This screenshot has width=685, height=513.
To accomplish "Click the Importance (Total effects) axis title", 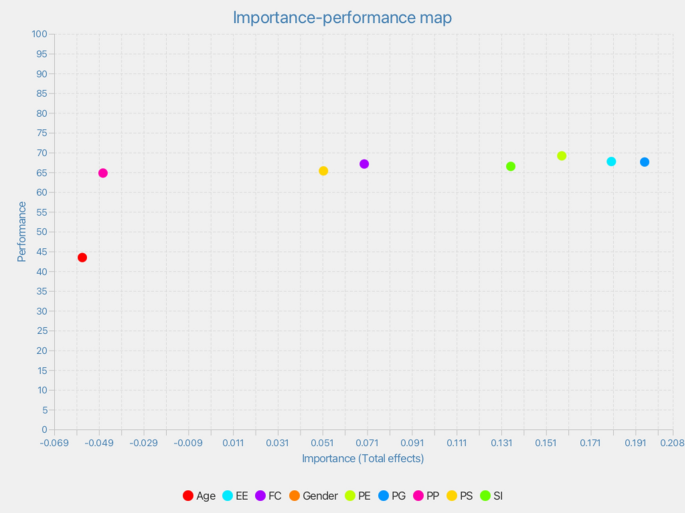I will 363,459.
